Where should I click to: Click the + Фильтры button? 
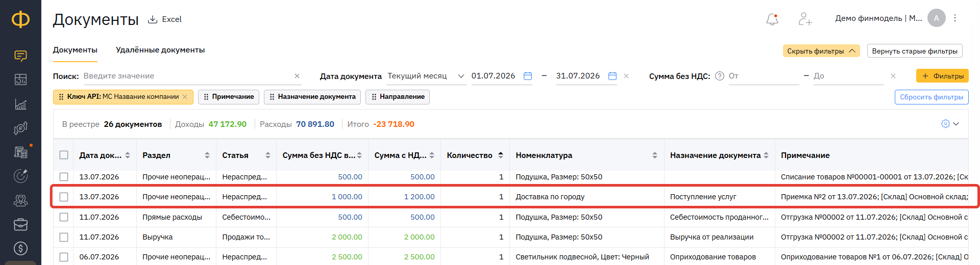(942, 76)
